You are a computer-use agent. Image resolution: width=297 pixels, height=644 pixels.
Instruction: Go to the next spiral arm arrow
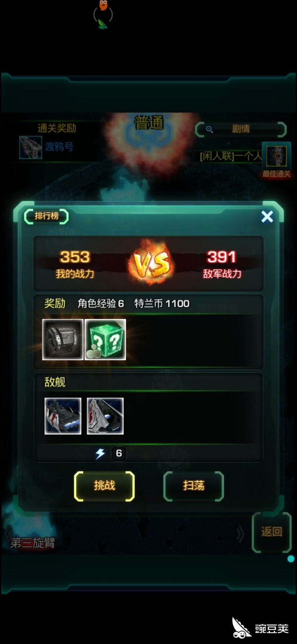point(240,534)
